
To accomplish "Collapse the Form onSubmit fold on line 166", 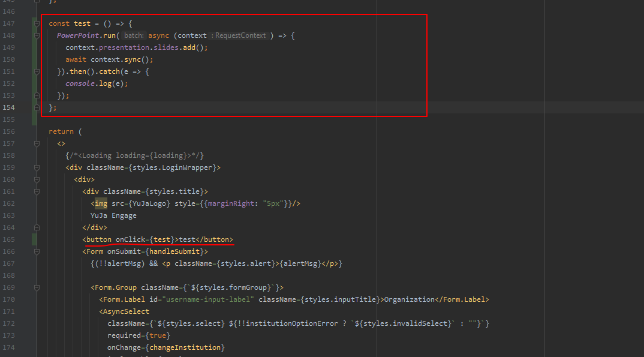I will (37, 251).
